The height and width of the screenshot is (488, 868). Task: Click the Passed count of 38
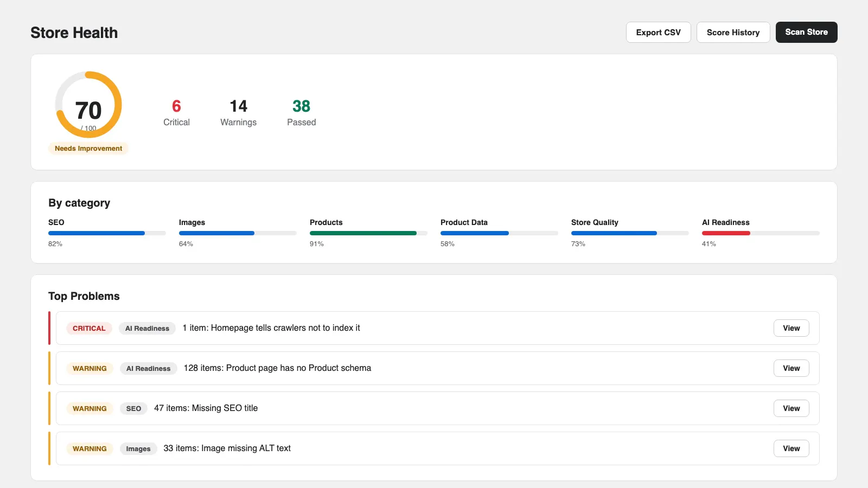(301, 106)
